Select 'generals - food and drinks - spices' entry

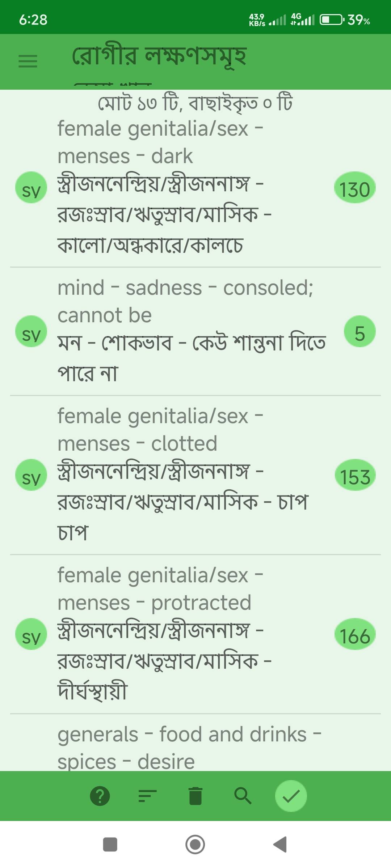click(x=188, y=747)
